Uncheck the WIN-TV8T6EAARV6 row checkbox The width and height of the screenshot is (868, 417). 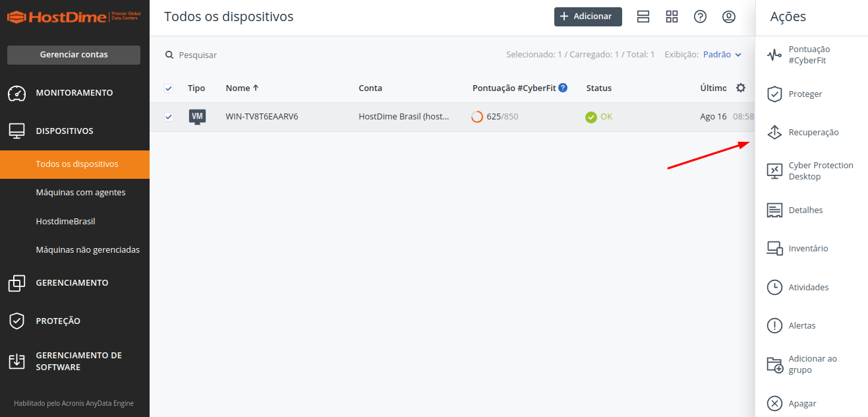pos(169,117)
